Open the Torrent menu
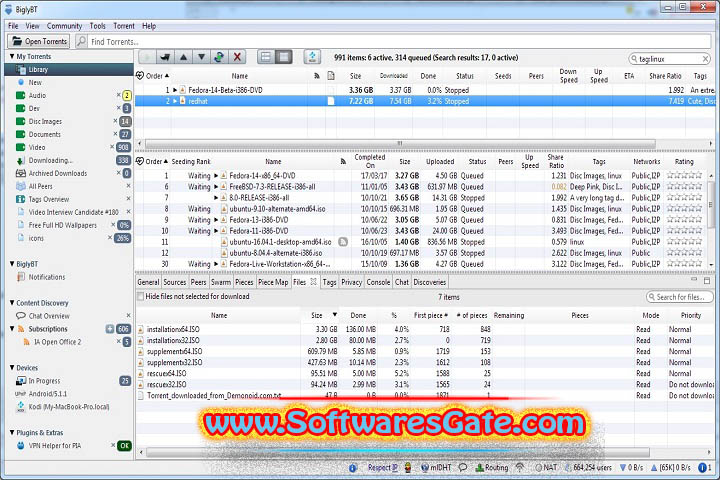This screenshot has width=720, height=480. (x=124, y=26)
